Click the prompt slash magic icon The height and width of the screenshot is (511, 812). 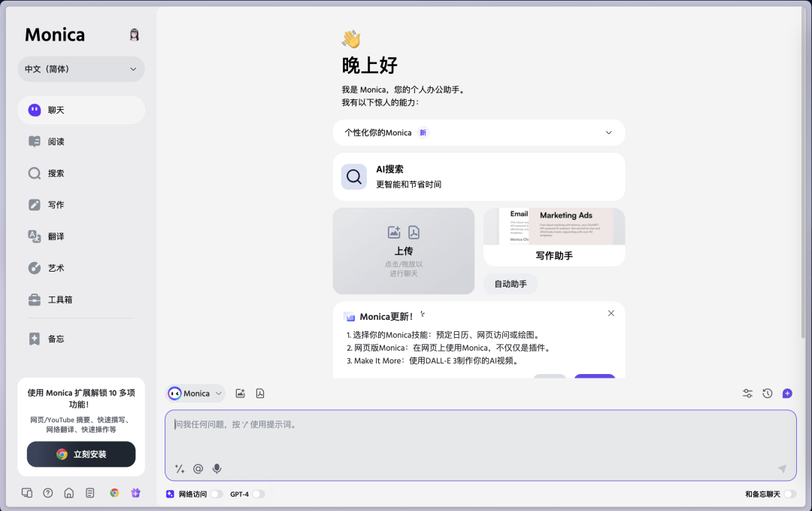click(180, 469)
